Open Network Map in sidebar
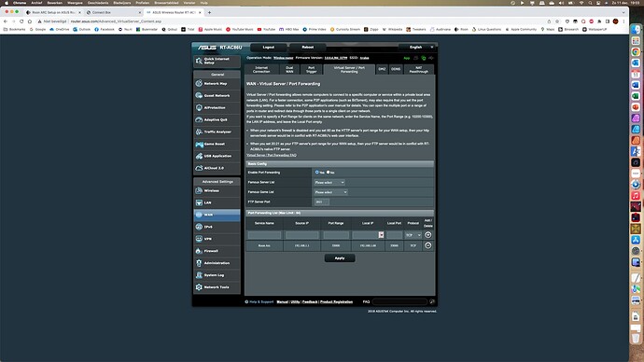 tap(217, 83)
